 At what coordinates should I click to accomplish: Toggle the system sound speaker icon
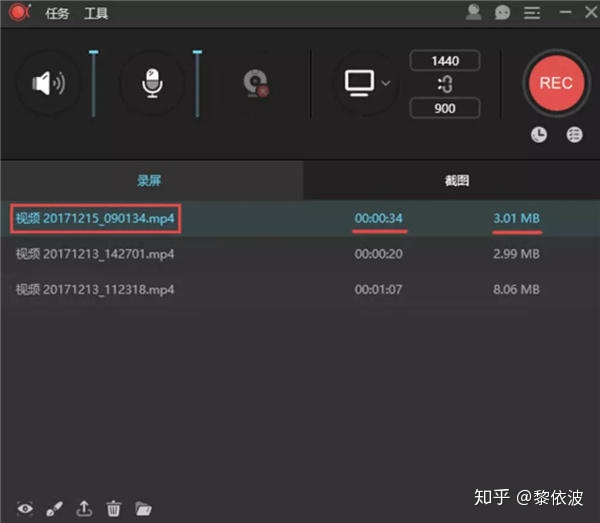point(49,83)
